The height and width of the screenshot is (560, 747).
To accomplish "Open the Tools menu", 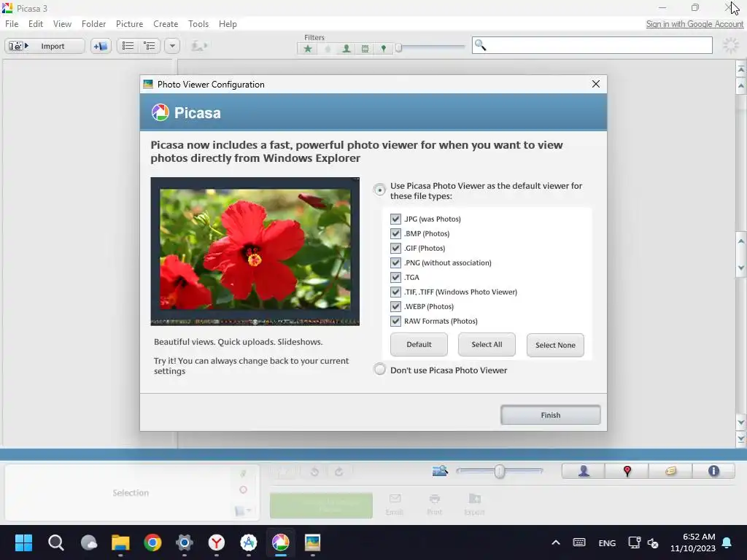I will 198,24.
